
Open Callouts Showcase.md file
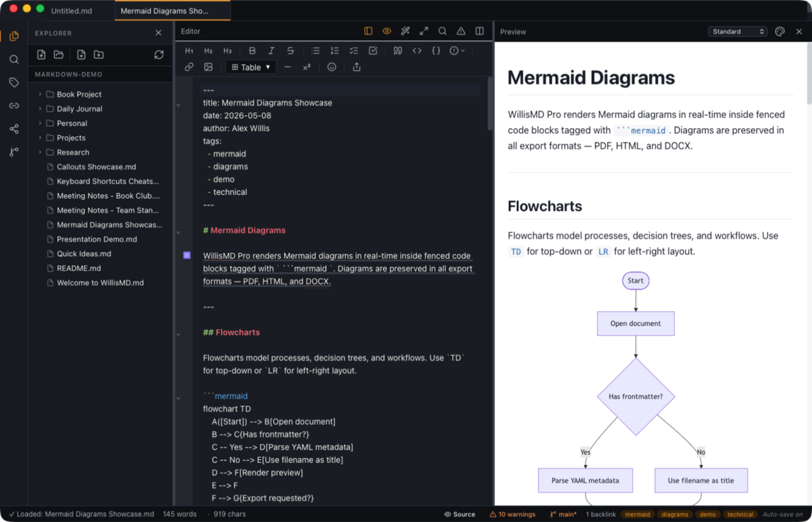(96, 167)
